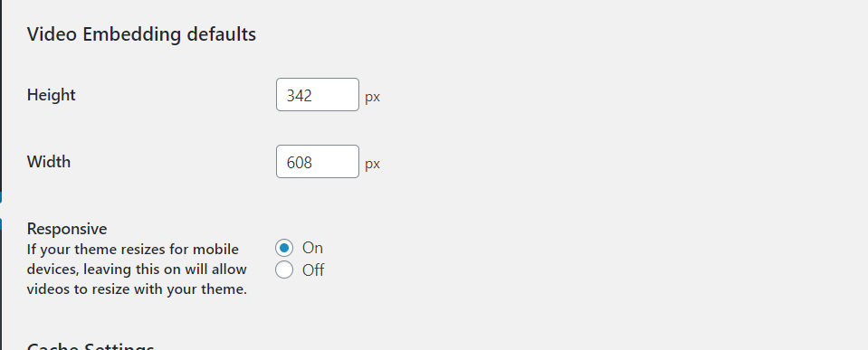Image resolution: width=868 pixels, height=350 pixels.
Task: Click the px unit beside Width
Action: point(373,165)
